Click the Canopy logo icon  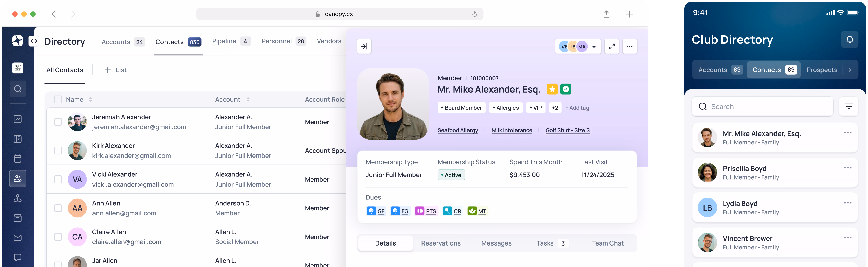(x=17, y=41)
